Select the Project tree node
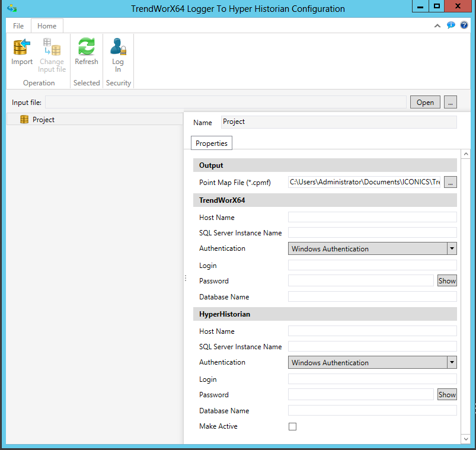Screen dimensions: 476x450 click(x=43, y=120)
